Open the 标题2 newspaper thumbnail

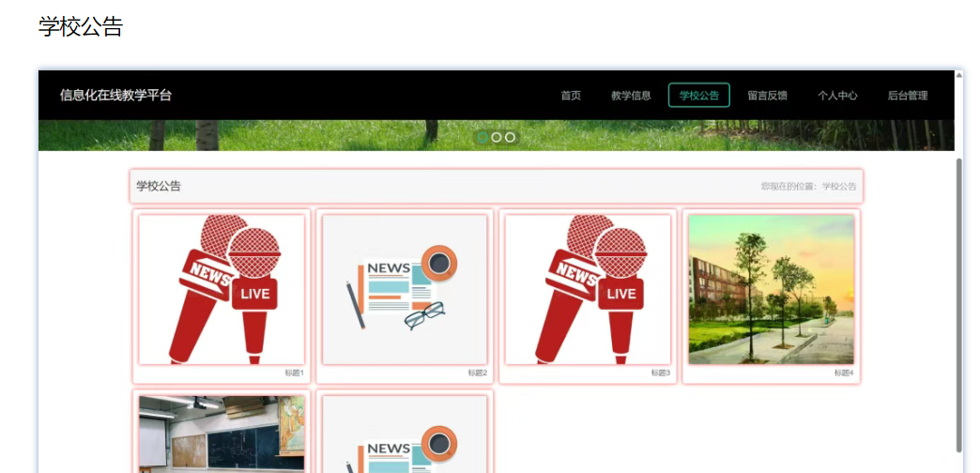pos(405,289)
